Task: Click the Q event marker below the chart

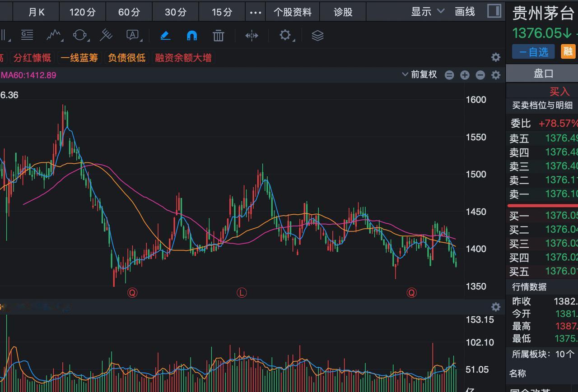Action: tap(132, 292)
